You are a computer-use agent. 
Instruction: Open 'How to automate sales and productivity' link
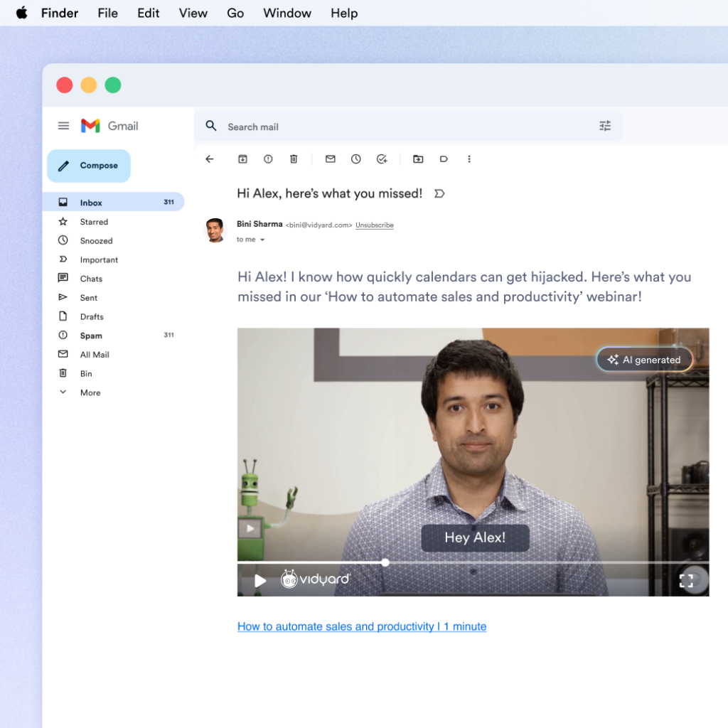(x=362, y=627)
